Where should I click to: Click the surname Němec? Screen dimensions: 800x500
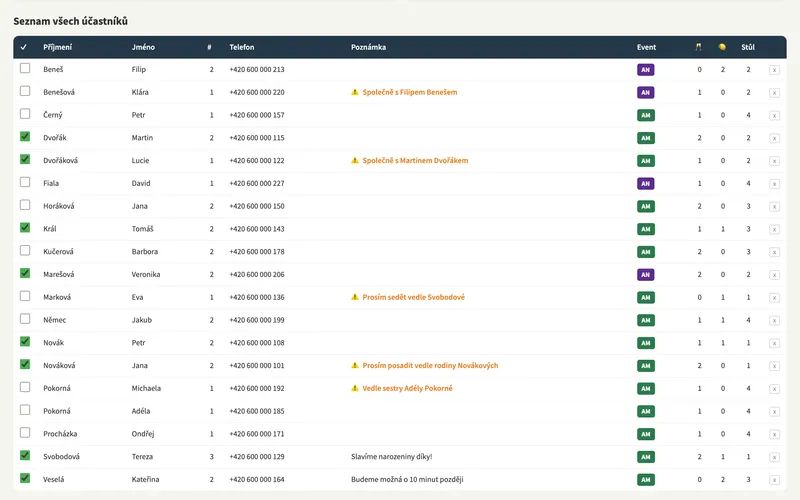(x=55, y=320)
